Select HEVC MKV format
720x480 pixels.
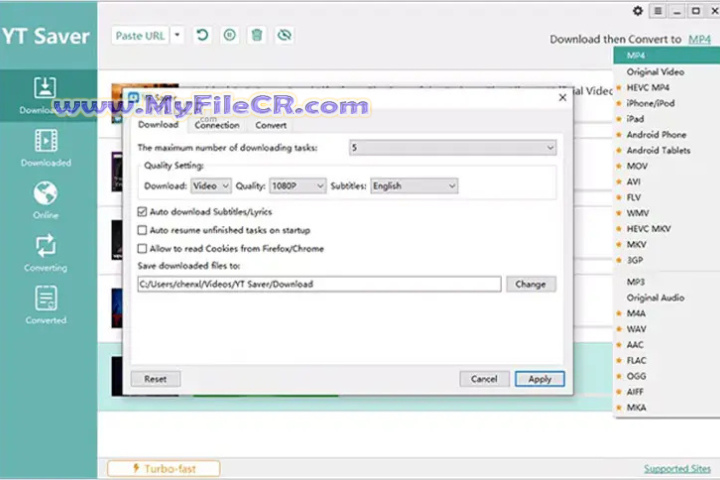click(667, 228)
